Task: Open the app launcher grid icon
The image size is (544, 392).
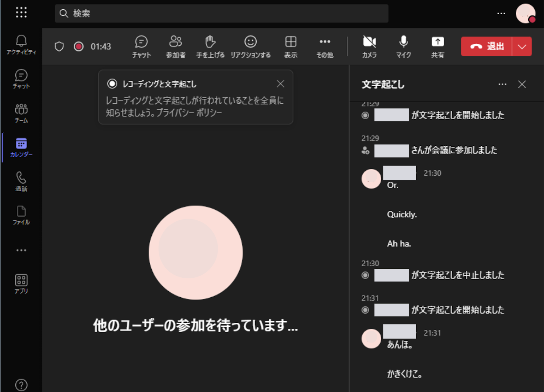Action: coord(21,12)
